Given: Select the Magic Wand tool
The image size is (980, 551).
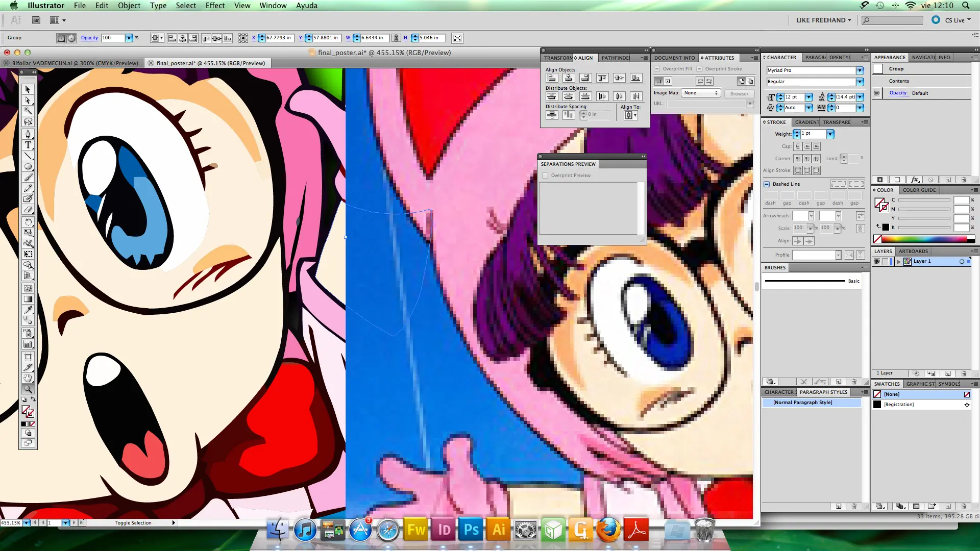Looking at the screenshot, I should [x=28, y=111].
